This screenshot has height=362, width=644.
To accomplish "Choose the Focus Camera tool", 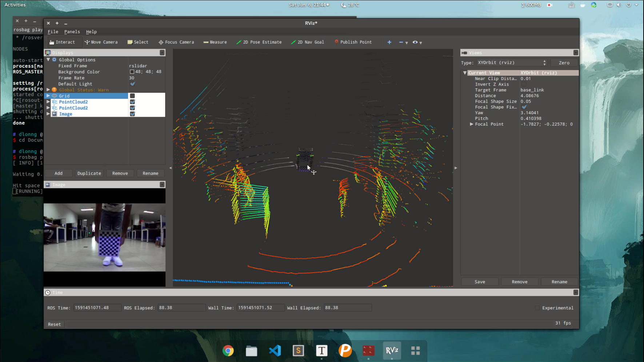I will 176,42.
